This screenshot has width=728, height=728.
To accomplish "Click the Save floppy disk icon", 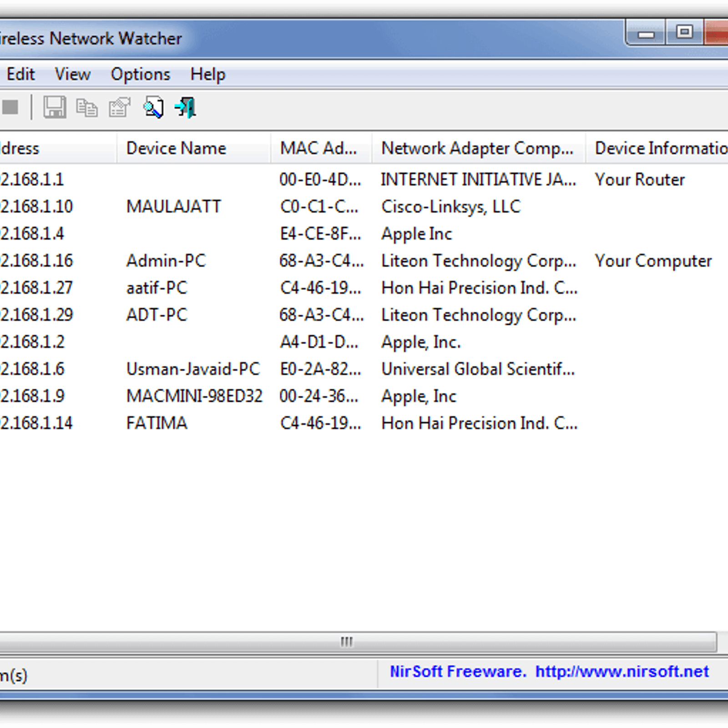I will click(x=55, y=108).
